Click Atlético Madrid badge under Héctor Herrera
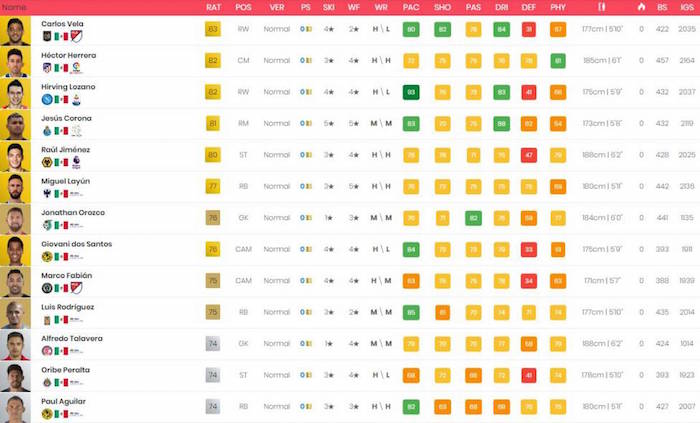 point(46,67)
